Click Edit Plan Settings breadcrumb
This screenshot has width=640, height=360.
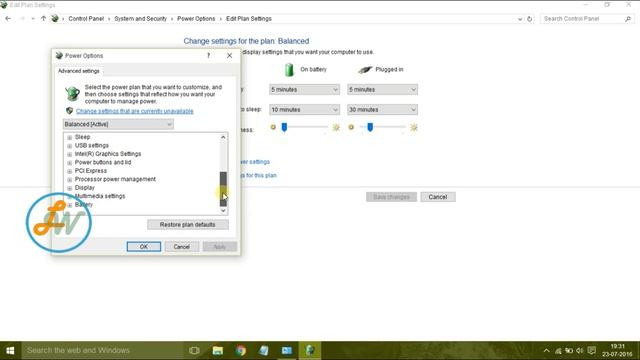[x=249, y=19]
